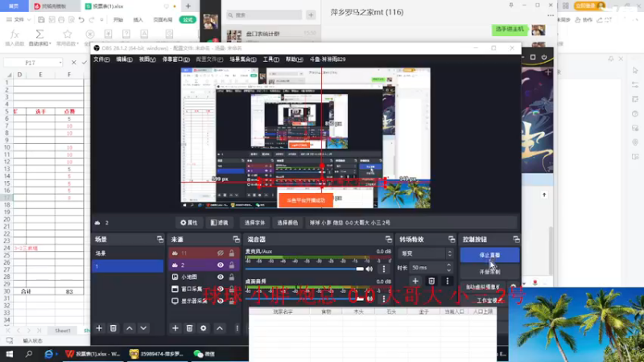
Task: Mute the 麦克风/Aux speaker icon
Action: click(369, 269)
